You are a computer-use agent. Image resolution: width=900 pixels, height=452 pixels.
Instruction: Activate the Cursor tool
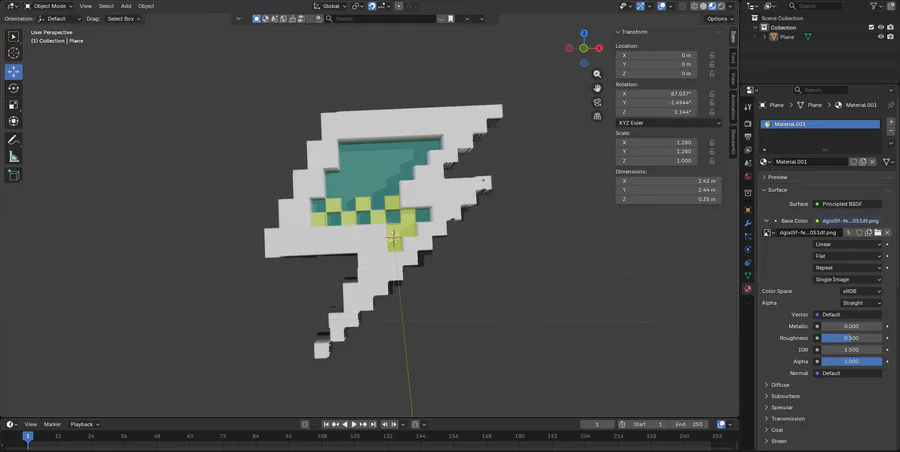point(14,53)
